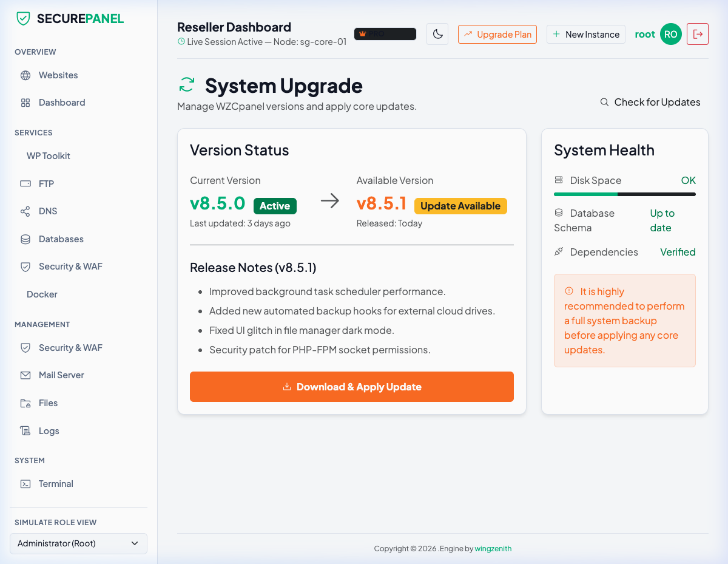Screen dimensions: 728x564
Task: Open WP Toolkit under Services
Action: pyautogui.click(x=78, y=156)
